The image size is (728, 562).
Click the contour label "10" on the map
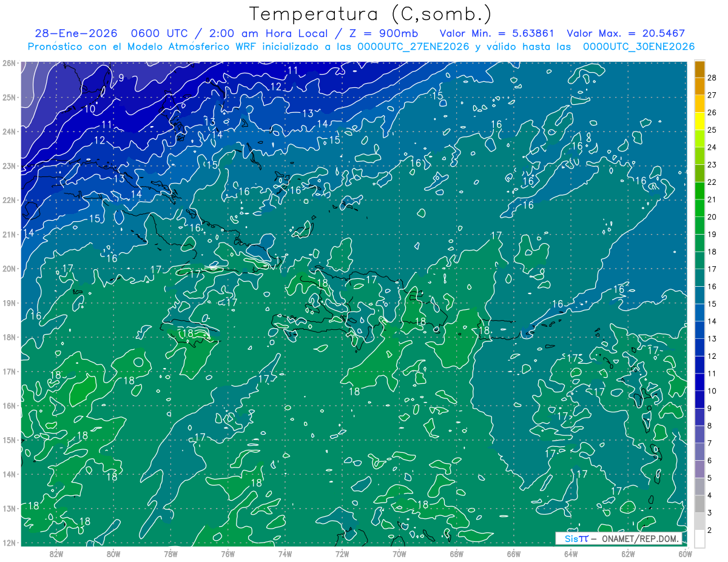click(x=90, y=109)
